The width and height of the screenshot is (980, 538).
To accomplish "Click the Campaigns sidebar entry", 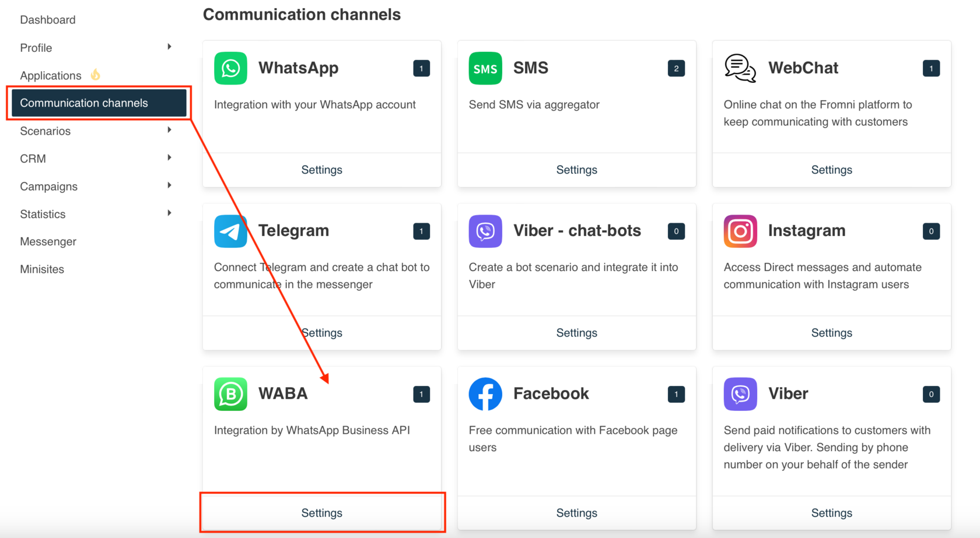I will [48, 186].
